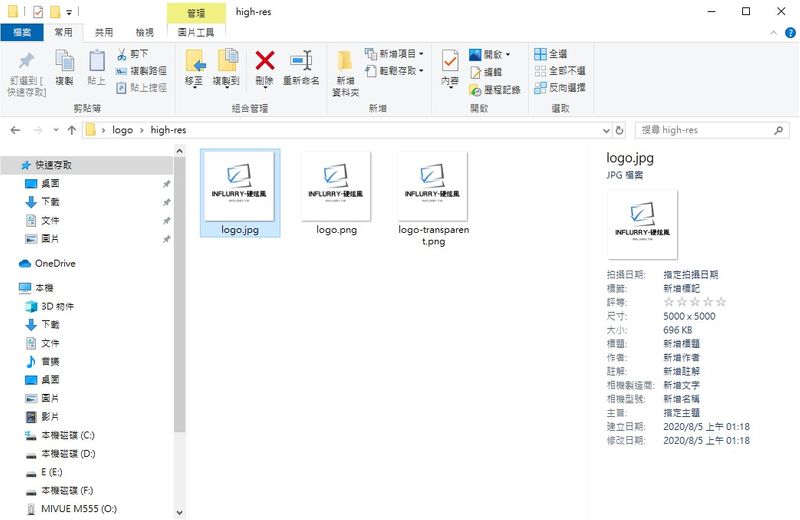The height and width of the screenshot is (520, 800).
Task: Collapse the ribbon with chevron
Action: click(773, 33)
